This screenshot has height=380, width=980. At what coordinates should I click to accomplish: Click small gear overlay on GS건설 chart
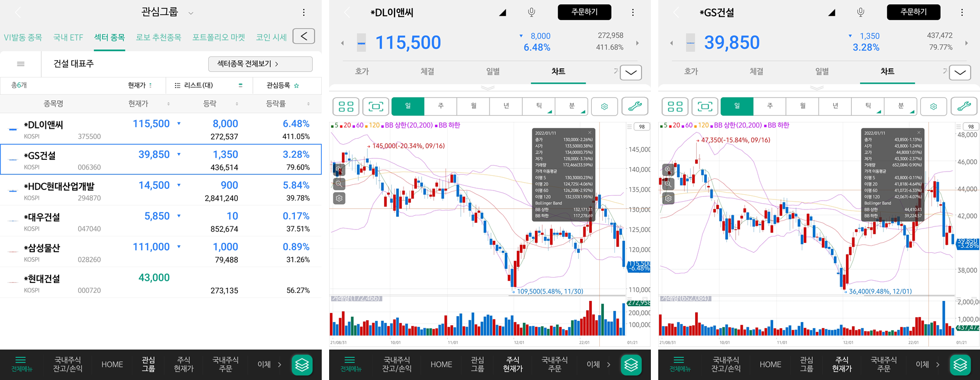(668, 198)
